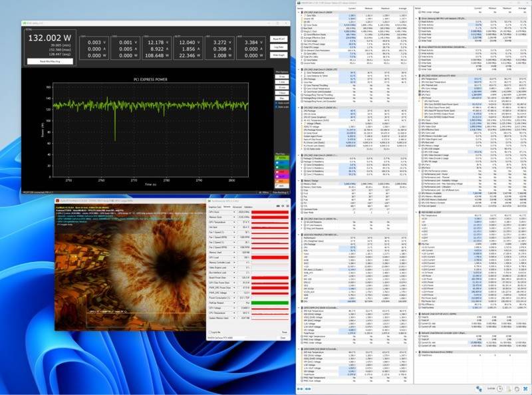
Task: Click HWiNFO clock reset icon
Action: pos(500,389)
